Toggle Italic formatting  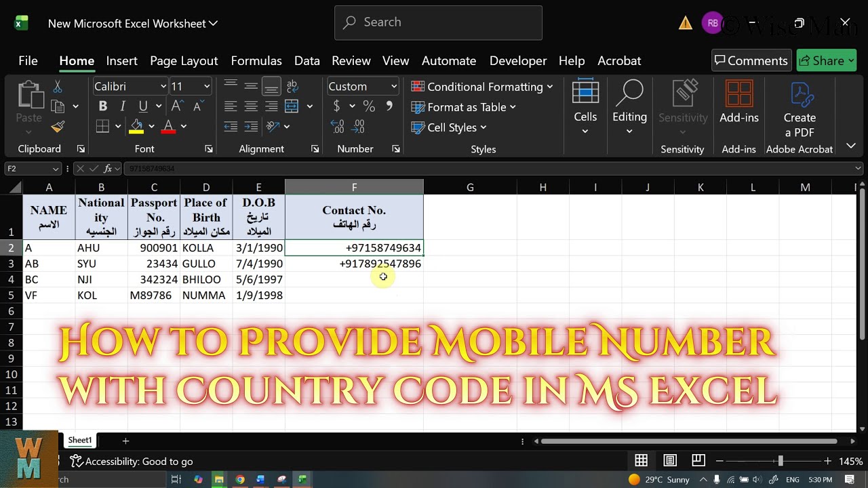point(123,106)
